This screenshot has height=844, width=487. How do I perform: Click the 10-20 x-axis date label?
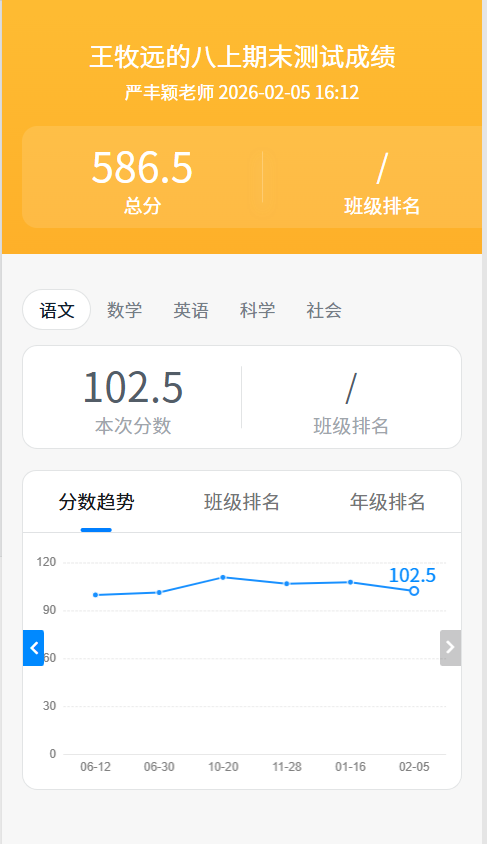(223, 767)
